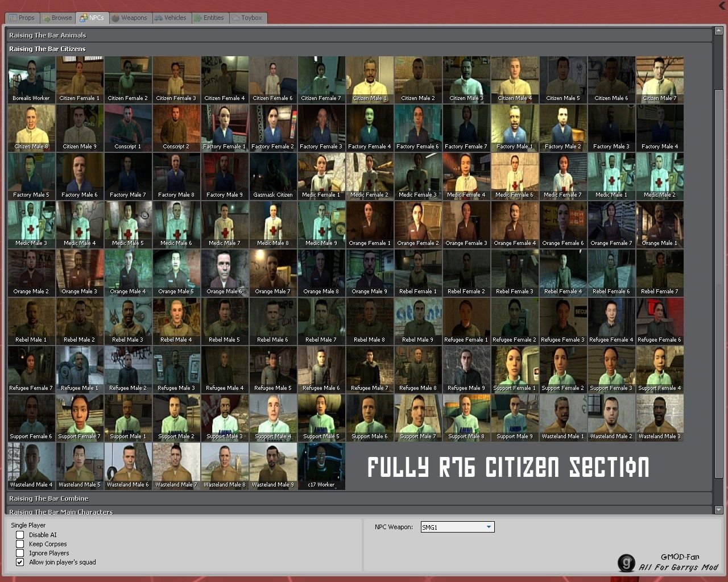Tick the Ignore Players checkbox
728x582 pixels.
pyautogui.click(x=20, y=553)
